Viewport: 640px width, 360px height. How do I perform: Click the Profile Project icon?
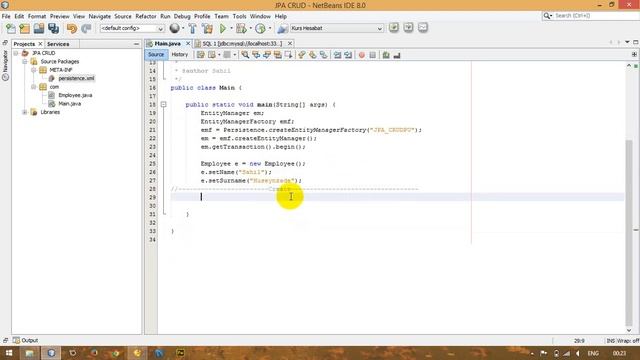260,28
